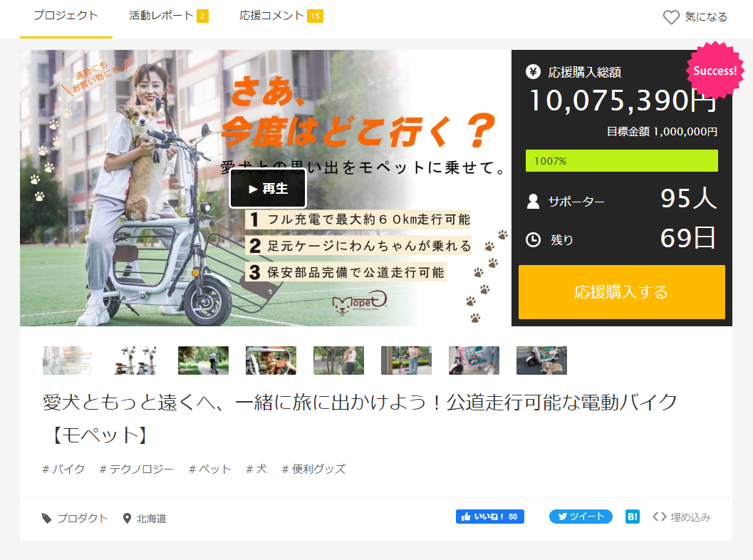Viewport: 753px width, 560px height.
Task: Select the fourth thumbnail showing cage closeup
Action: (x=271, y=361)
